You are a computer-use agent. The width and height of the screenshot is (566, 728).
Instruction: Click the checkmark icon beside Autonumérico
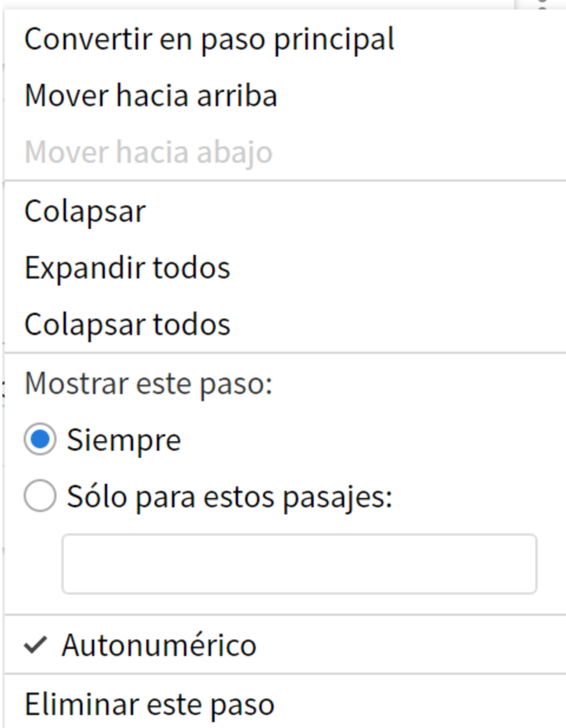[x=35, y=645]
